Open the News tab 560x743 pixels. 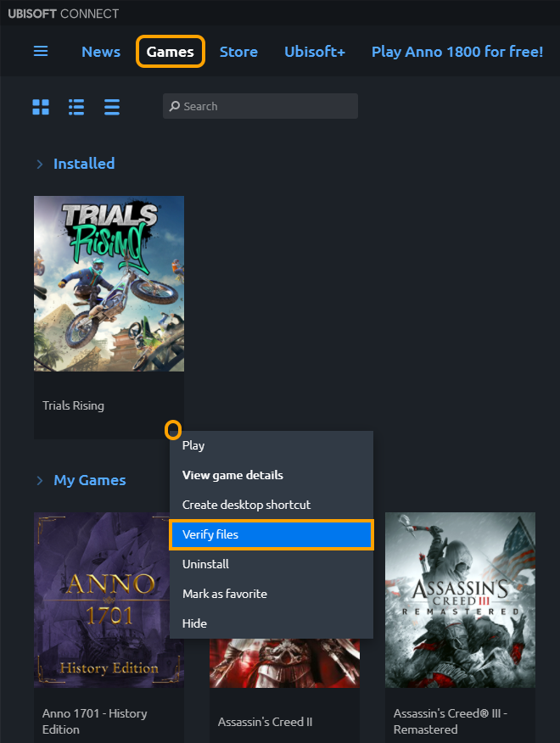coord(101,52)
